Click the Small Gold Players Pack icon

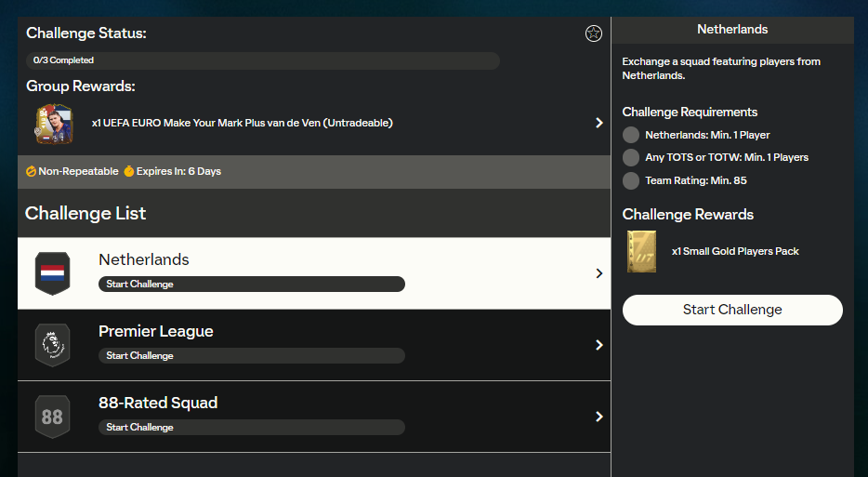coord(641,252)
